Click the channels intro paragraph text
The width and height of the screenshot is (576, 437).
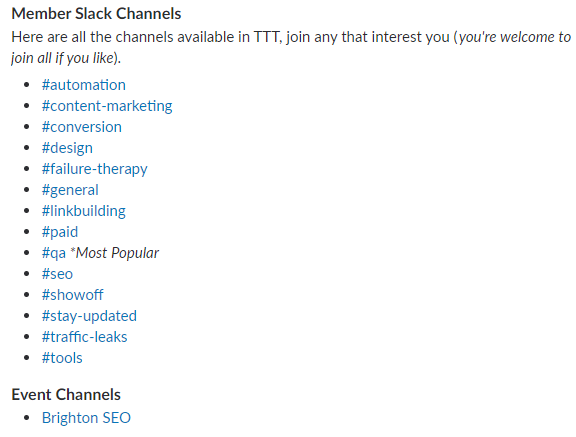[x=291, y=48]
